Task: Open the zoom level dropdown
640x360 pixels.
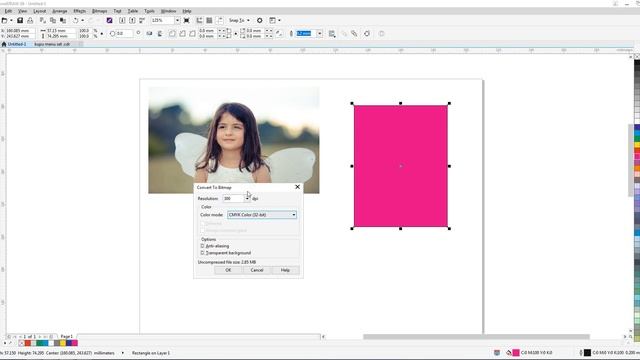Action: pyautogui.click(x=177, y=20)
